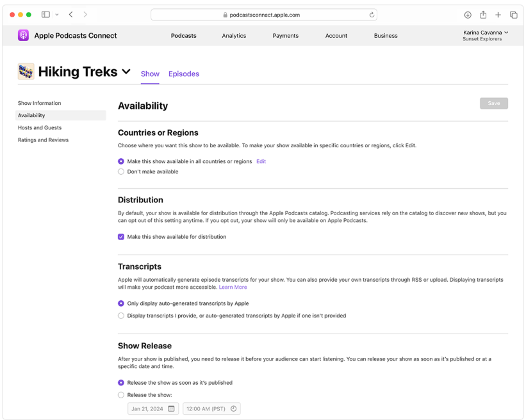Go back using the browser back arrow

[x=70, y=15]
